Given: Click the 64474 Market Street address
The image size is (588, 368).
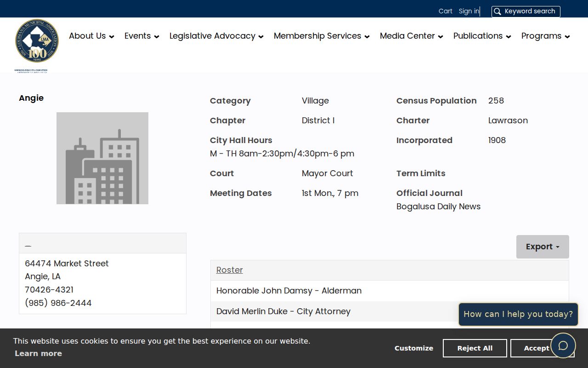Looking at the screenshot, I should click(x=67, y=264).
